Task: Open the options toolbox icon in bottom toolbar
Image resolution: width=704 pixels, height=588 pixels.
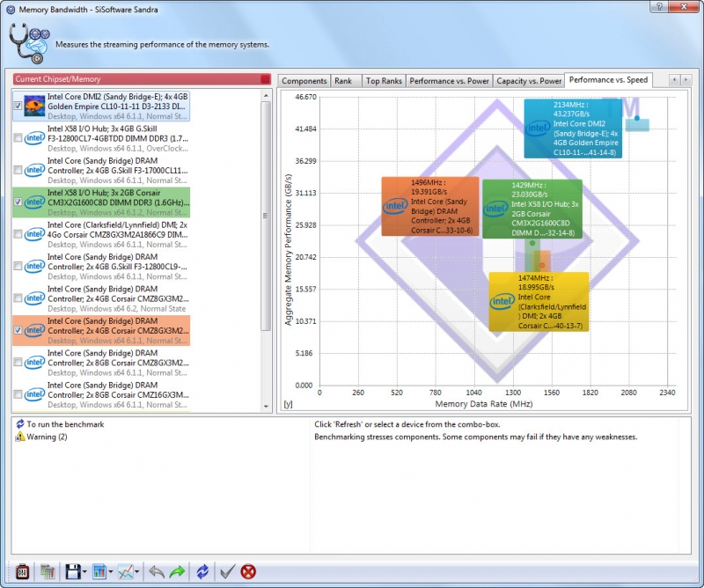Action: tap(23, 571)
